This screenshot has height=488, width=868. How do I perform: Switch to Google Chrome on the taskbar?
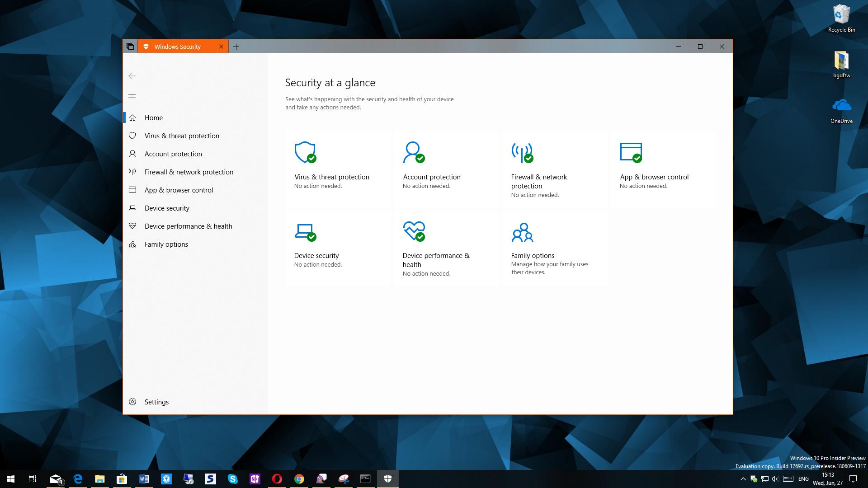coord(299,479)
